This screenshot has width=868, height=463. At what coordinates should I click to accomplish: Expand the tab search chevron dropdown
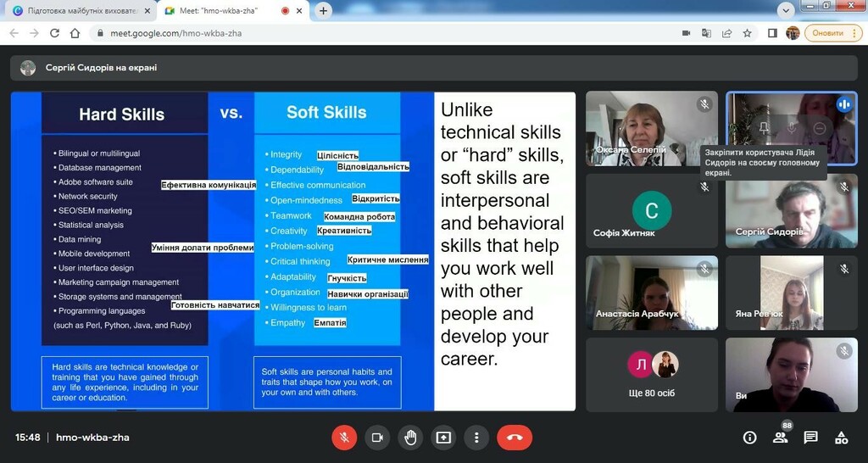click(786, 10)
